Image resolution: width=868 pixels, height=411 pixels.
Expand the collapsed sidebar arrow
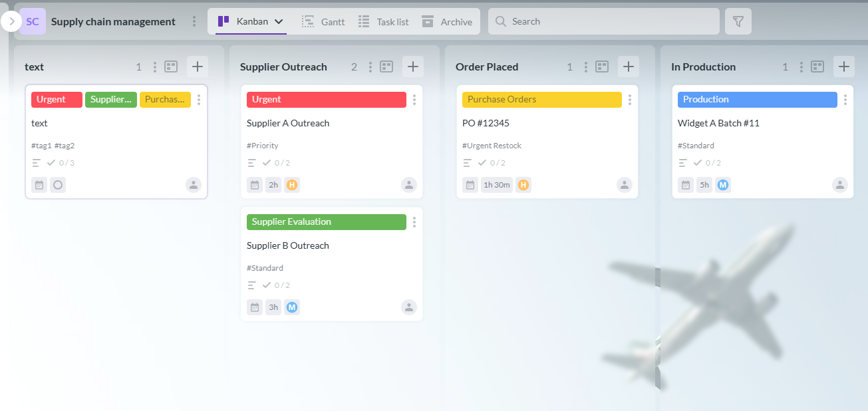(x=11, y=21)
